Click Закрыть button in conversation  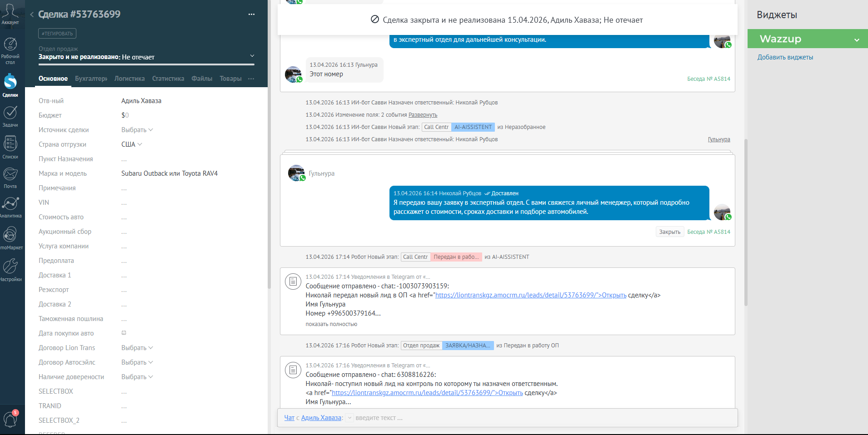pyautogui.click(x=670, y=232)
